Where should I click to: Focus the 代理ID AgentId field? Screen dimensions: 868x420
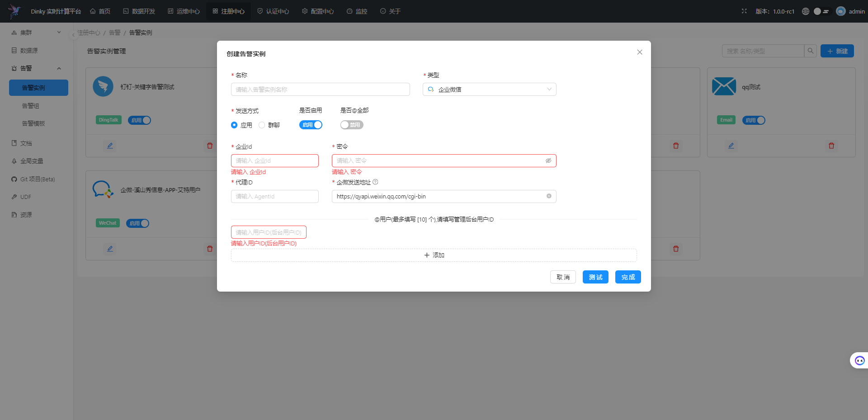[x=275, y=196]
